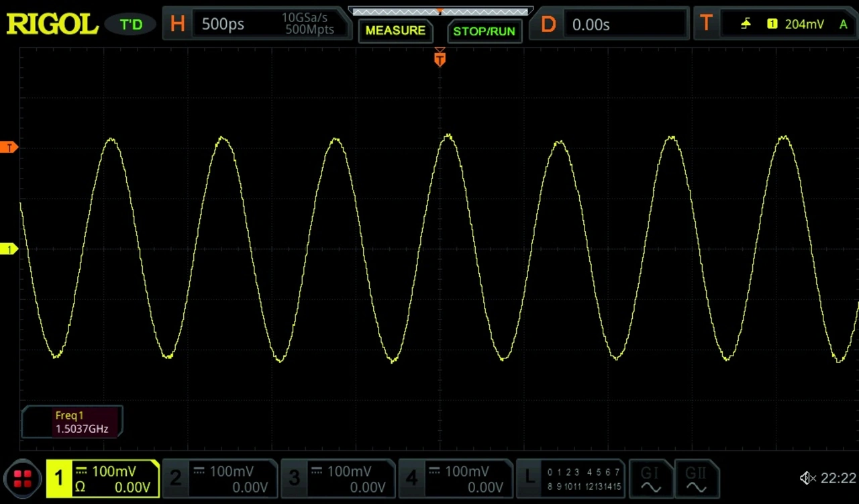This screenshot has height=504, width=859.
Task: Open the red grid function navigation icon
Action: (22, 479)
